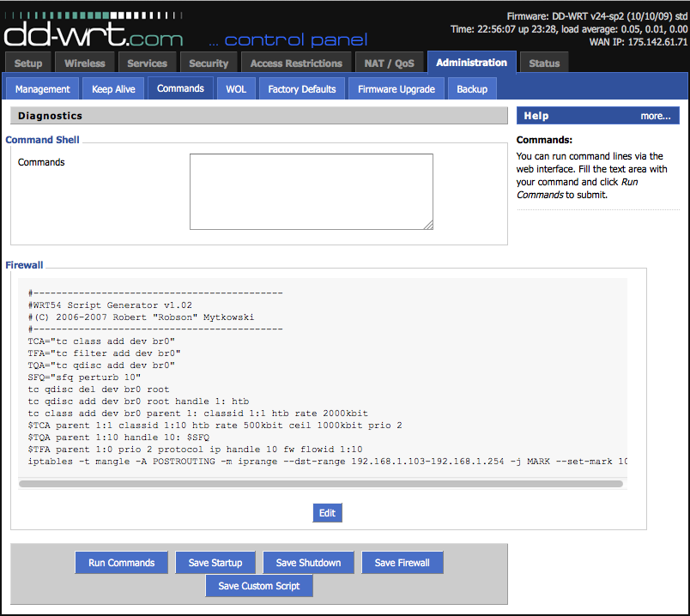Go to the Factory Defaults sub-tab

click(x=302, y=88)
